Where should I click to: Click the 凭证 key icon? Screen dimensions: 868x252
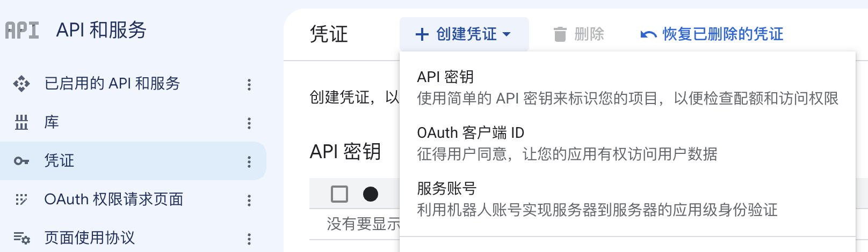tap(21, 161)
